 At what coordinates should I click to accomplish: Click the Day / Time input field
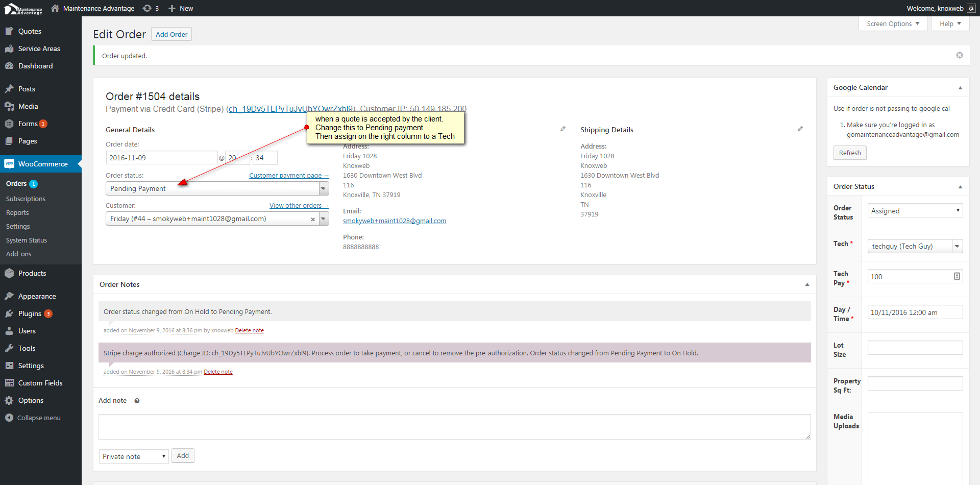coord(915,312)
